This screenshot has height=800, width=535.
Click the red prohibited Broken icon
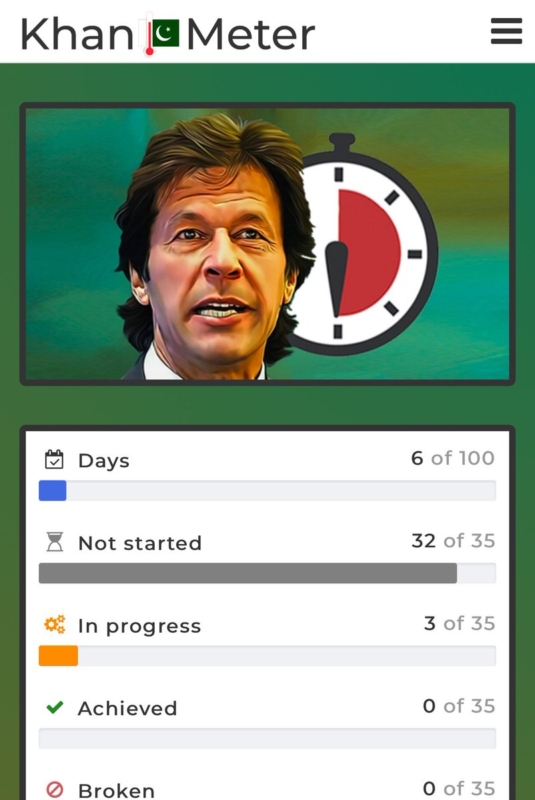55,789
